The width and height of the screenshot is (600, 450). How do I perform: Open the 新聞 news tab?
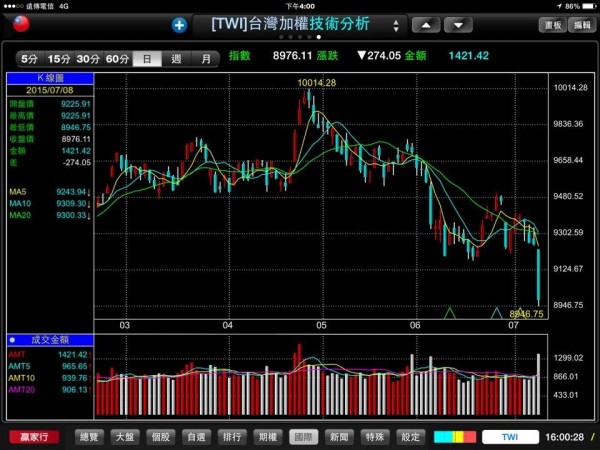coord(339,437)
